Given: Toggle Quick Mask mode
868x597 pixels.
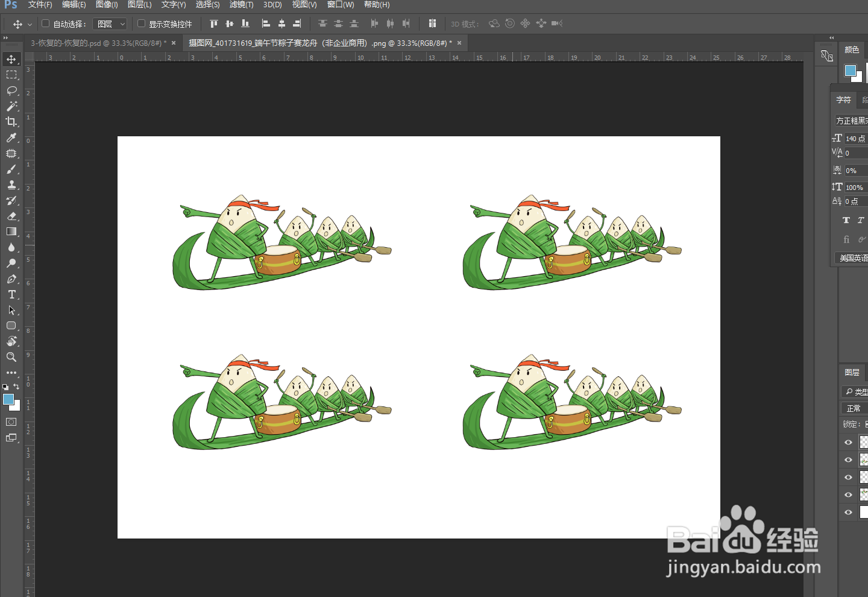Looking at the screenshot, I should coord(11,422).
